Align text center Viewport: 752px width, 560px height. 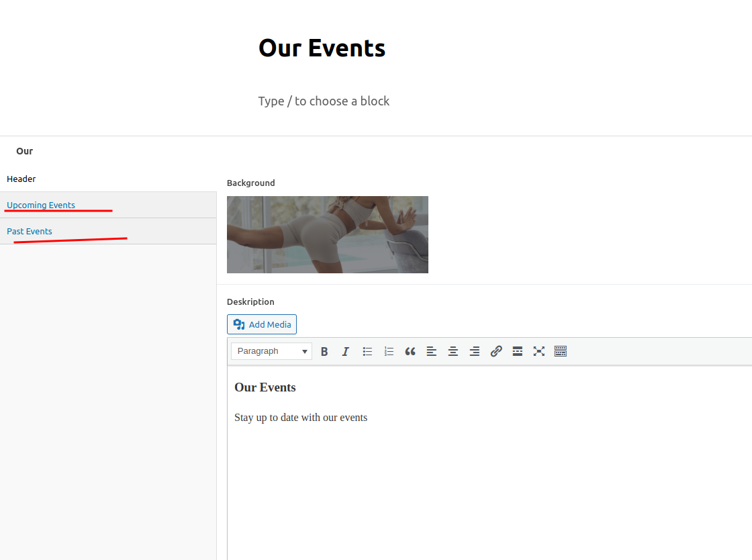tap(453, 351)
